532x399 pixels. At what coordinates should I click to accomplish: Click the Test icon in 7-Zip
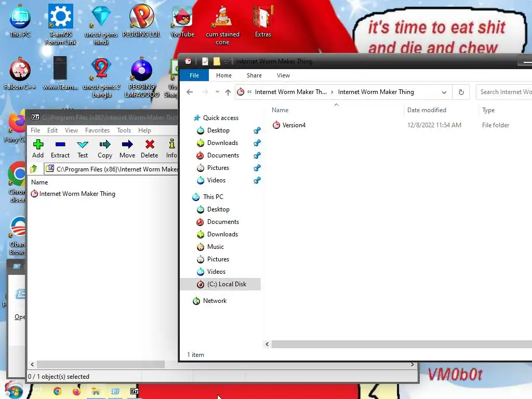pos(83,144)
